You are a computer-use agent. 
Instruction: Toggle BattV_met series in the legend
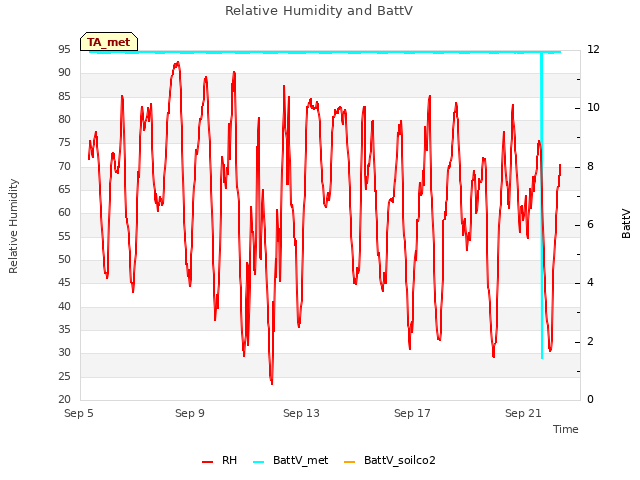point(291,460)
